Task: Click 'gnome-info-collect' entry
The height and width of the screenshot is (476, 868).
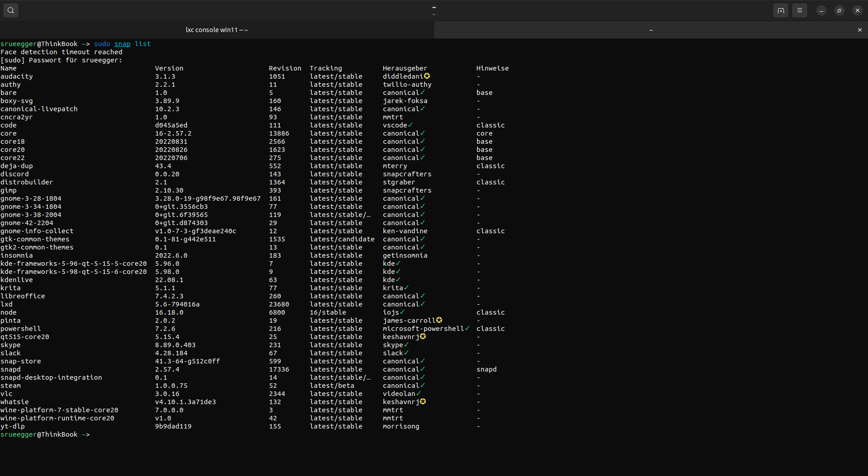Action: [37, 231]
